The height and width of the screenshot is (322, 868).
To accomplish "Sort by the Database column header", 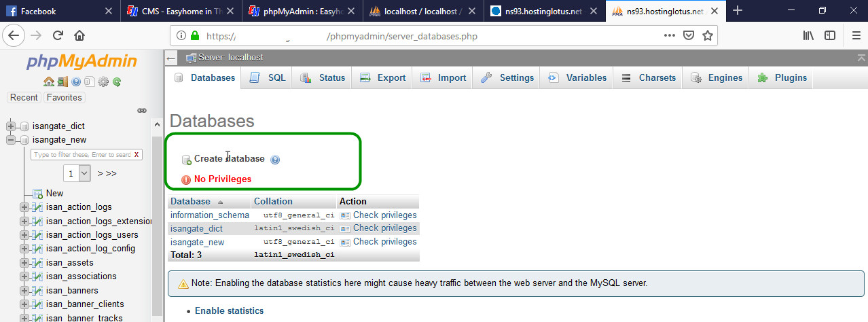I will tap(190, 202).
